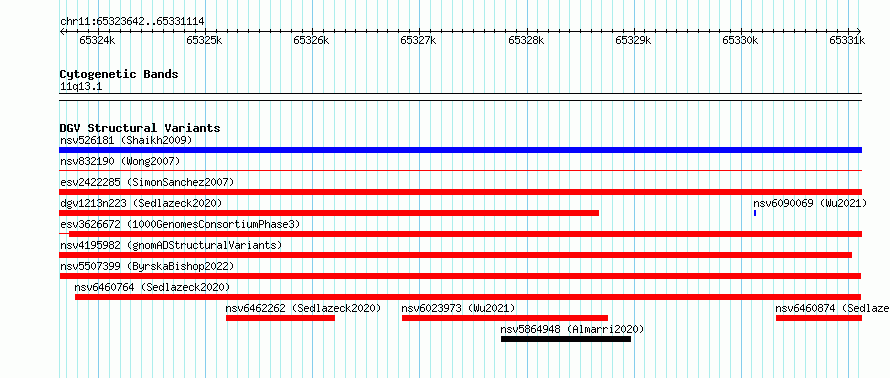The width and height of the screenshot is (890, 378).
Task: Click the 65326k ruler tick label
Action: click(x=311, y=40)
